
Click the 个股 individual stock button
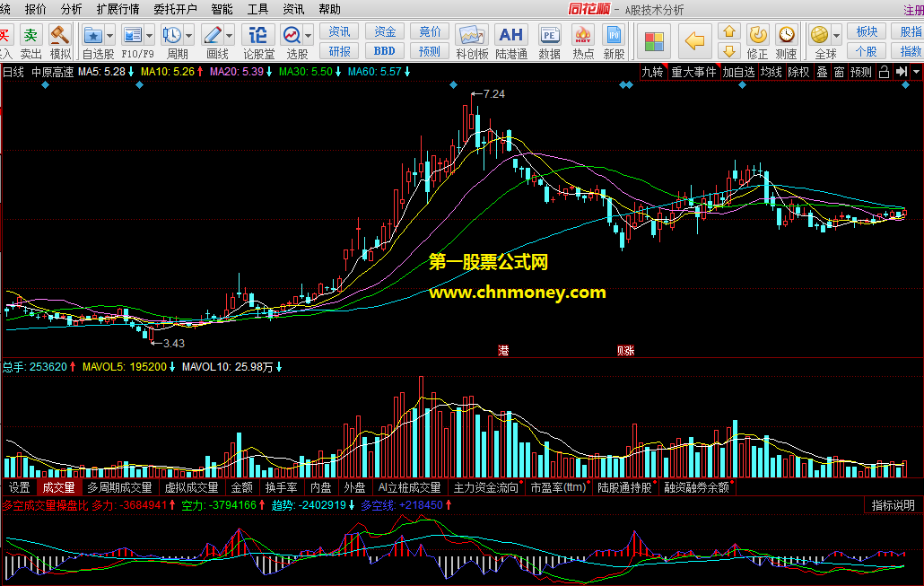[867, 51]
